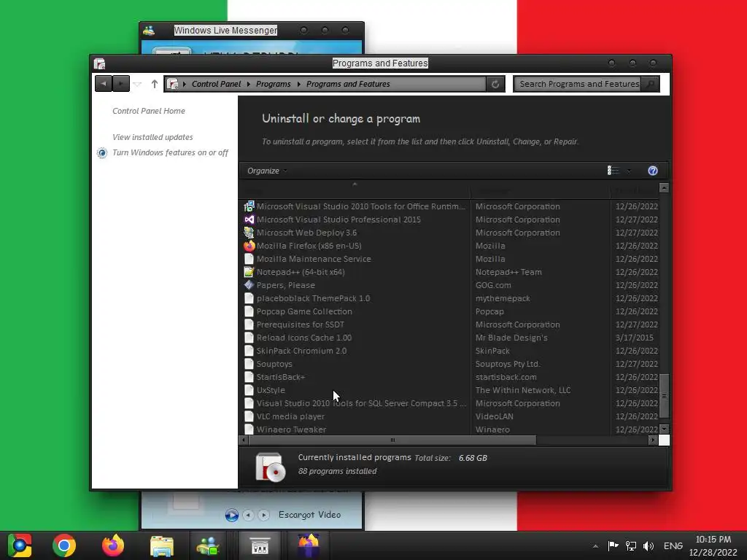Click Programs and Features title bar icon
747x560 pixels.
click(99, 63)
